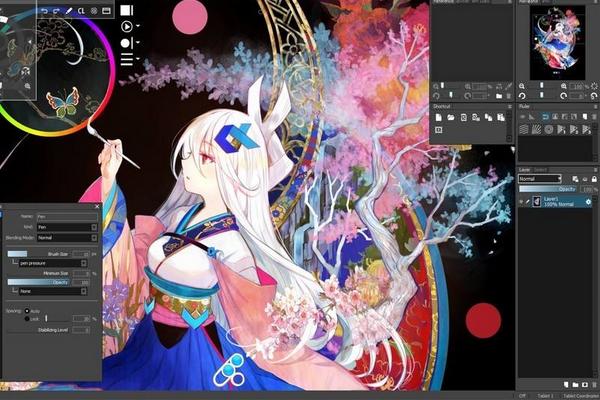Click the redo arrow in the top toolbar
This screenshot has height=400, width=600.
[x=56, y=11]
